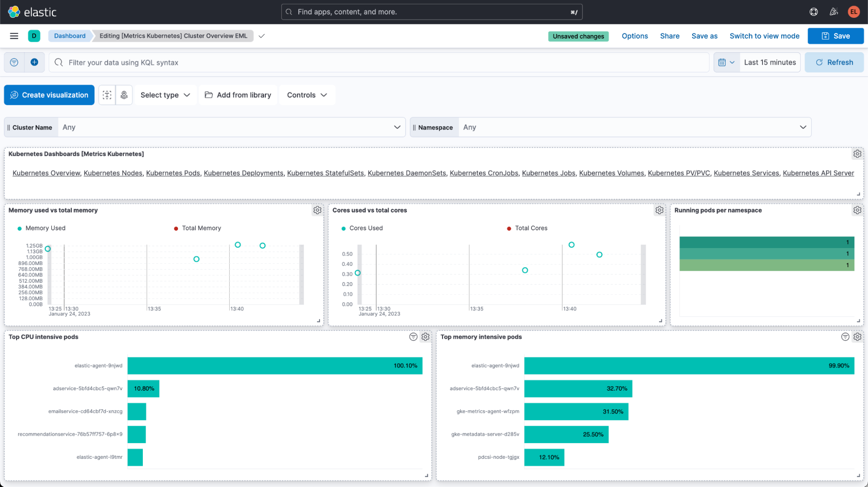Expand the Cluster Name dropdown filter
The height and width of the screenshot is (487, 868).
coord(397,126)
